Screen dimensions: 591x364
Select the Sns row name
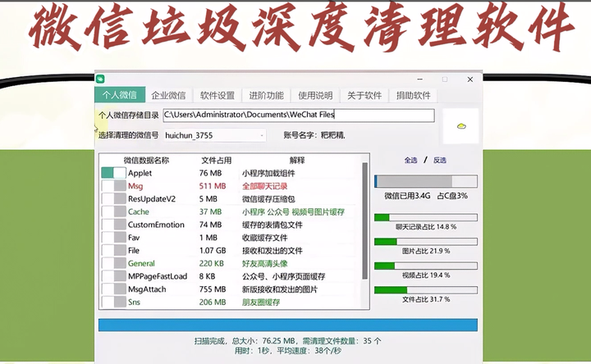(134, 302)
